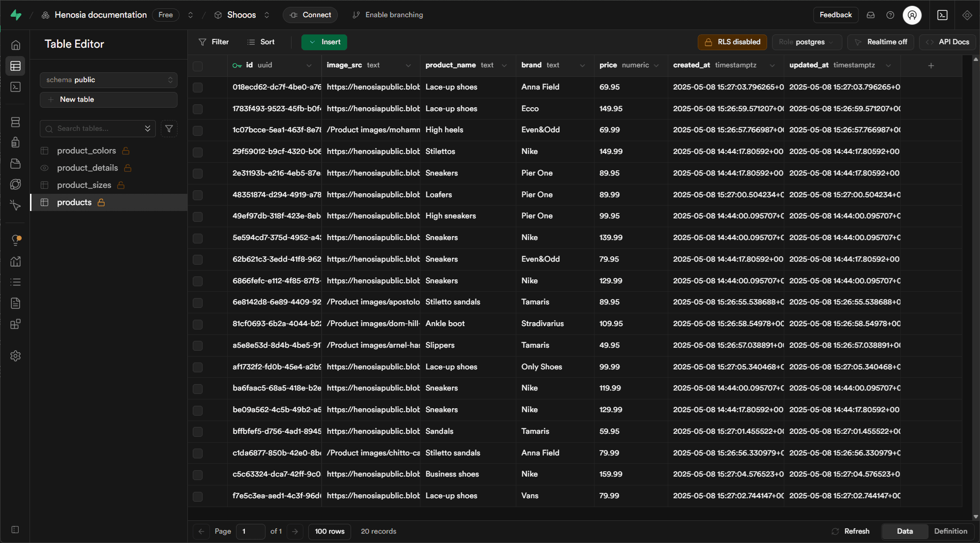
Task: Select row checkbox for Anna Field 69.95
Action: pyautogui.click(x=198, y=88)
